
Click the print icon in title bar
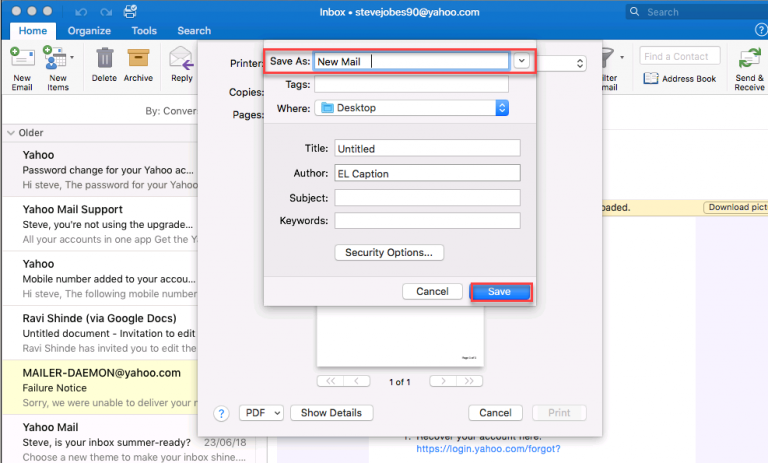130,11
